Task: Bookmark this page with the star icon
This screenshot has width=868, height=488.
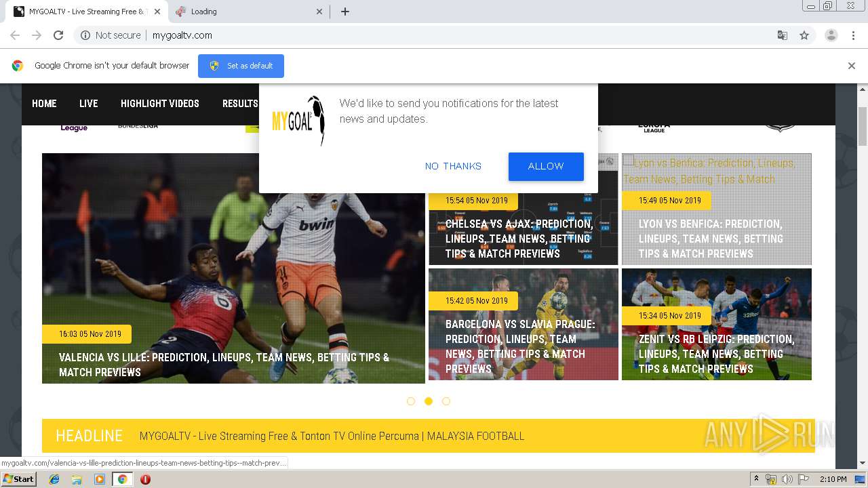Action: [x=804, y=35]
